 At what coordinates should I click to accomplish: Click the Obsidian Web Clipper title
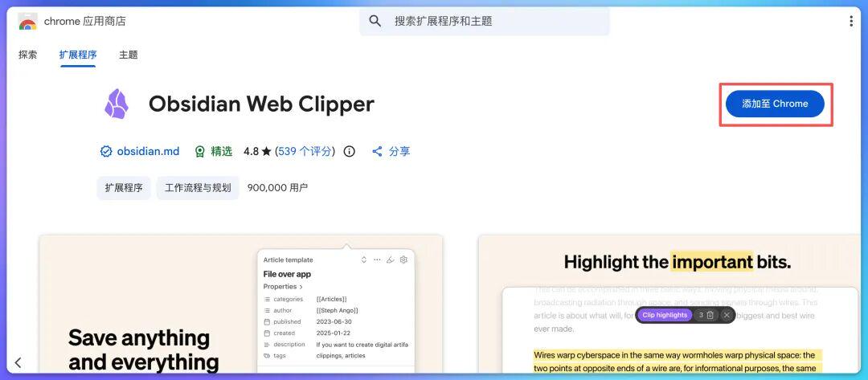point(261,104)
